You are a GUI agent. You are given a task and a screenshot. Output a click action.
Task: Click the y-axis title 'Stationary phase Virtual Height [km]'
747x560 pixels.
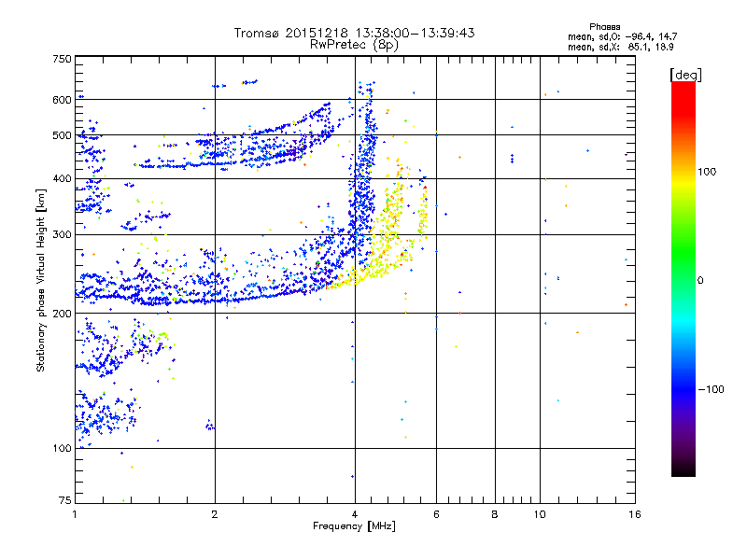point(40,280)
